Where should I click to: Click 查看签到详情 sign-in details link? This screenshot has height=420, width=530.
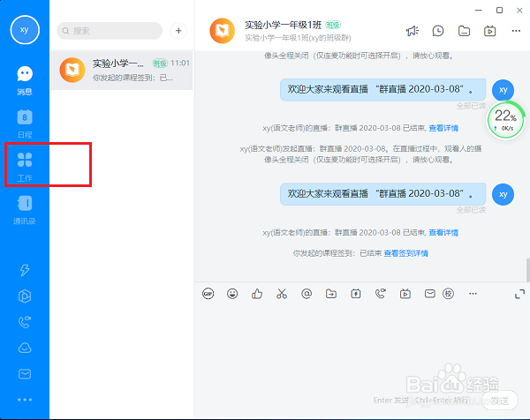(406, 253)
